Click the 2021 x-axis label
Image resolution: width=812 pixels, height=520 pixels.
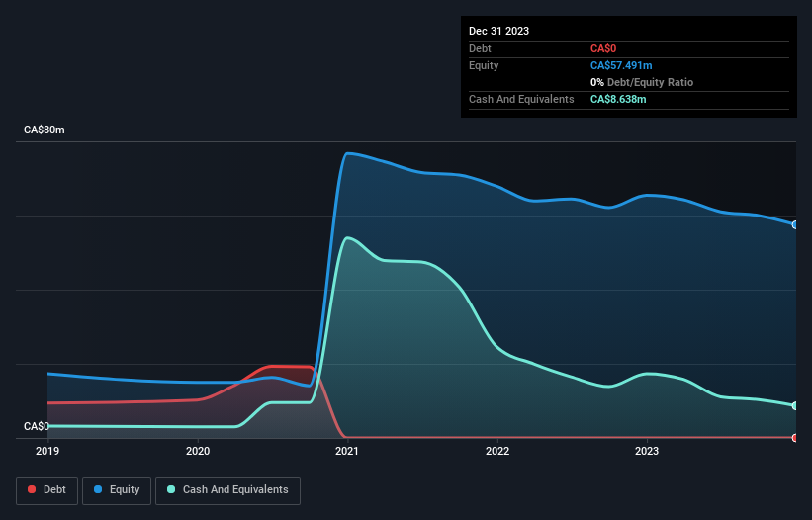click(347, 451)
